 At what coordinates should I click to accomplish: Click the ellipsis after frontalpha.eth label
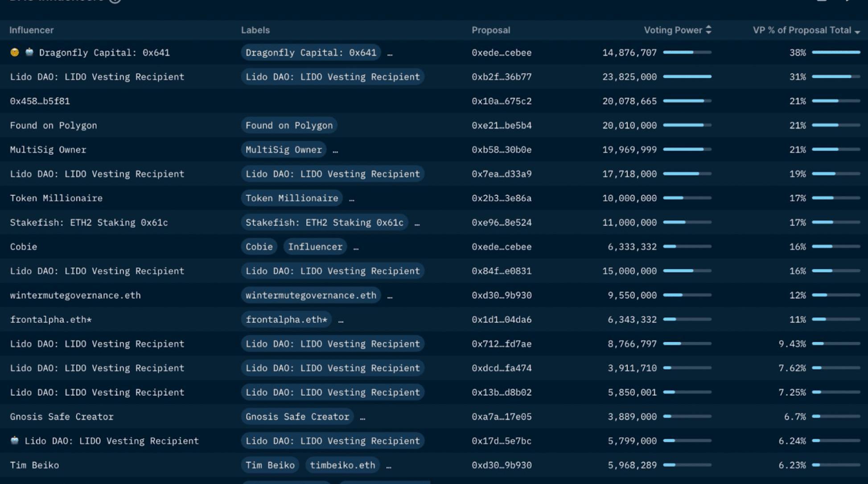(341, 320)
